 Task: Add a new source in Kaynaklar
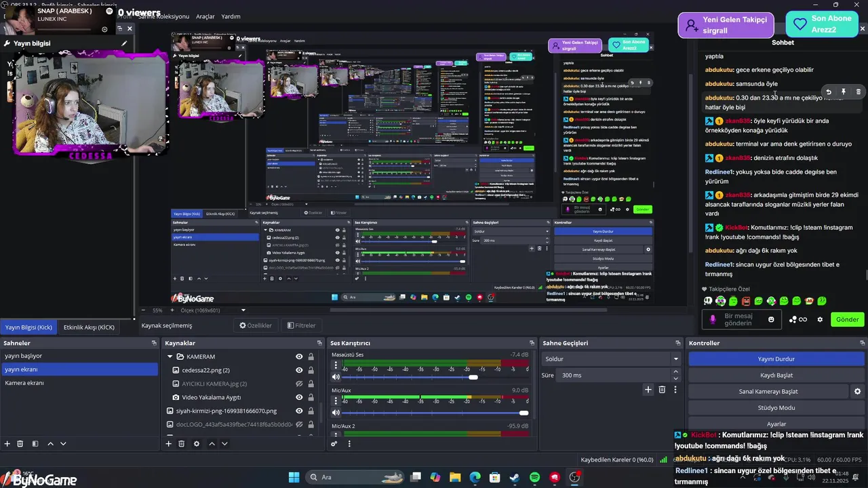pos(169,444)
